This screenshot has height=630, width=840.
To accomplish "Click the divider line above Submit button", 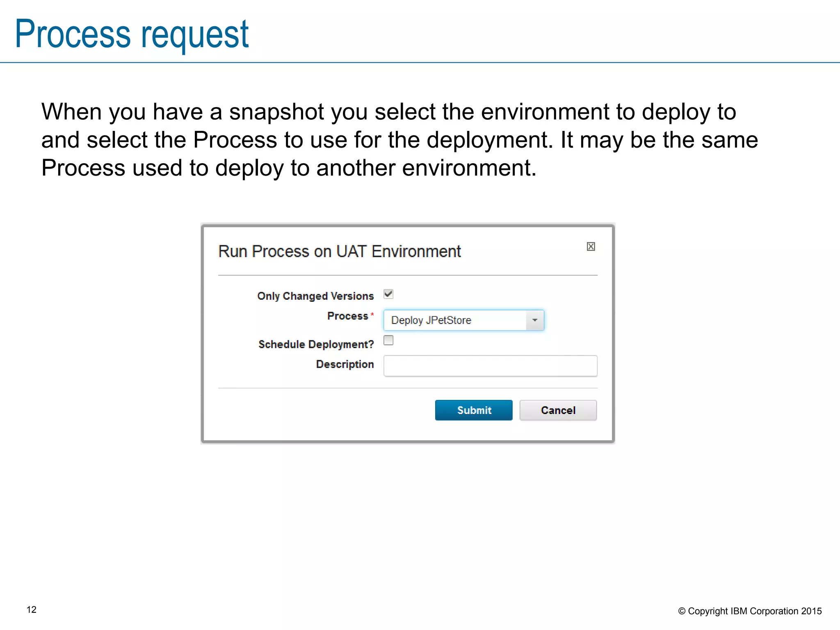I will click(x=408, y=388).
